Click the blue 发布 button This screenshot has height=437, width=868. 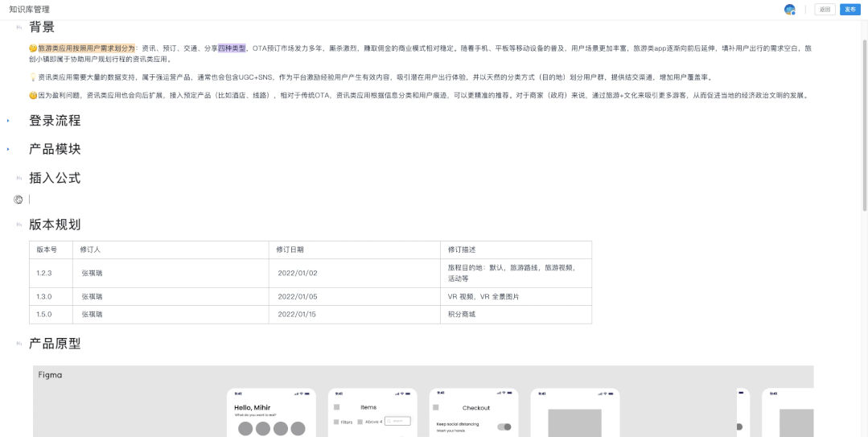pyautogui.click(x=849, y=10)
